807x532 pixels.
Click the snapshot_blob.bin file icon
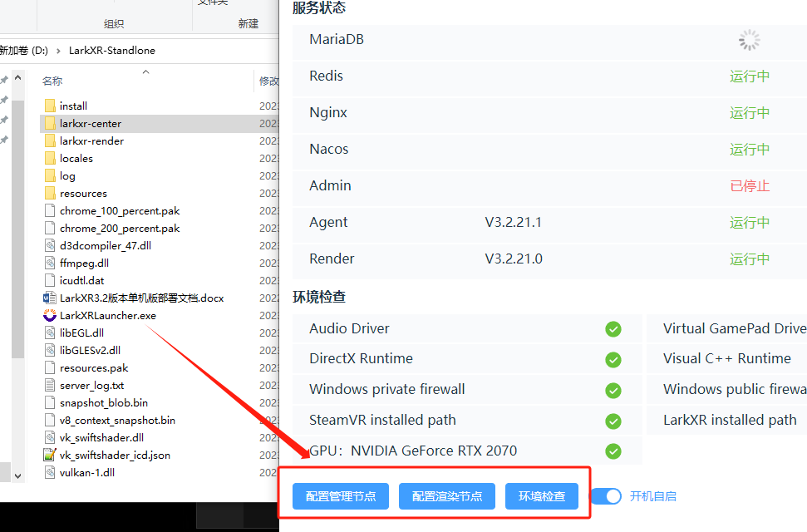click(x=50, y=402)
